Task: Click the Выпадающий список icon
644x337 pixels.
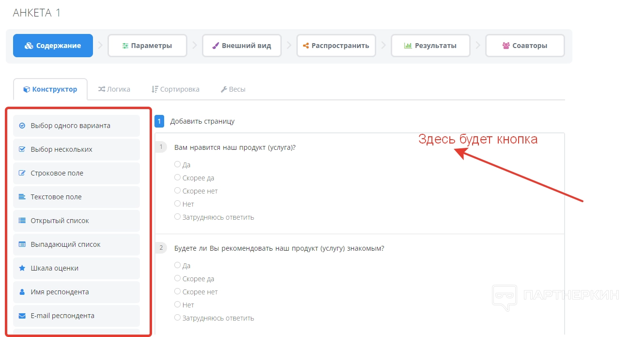Action: coord(22,244)
